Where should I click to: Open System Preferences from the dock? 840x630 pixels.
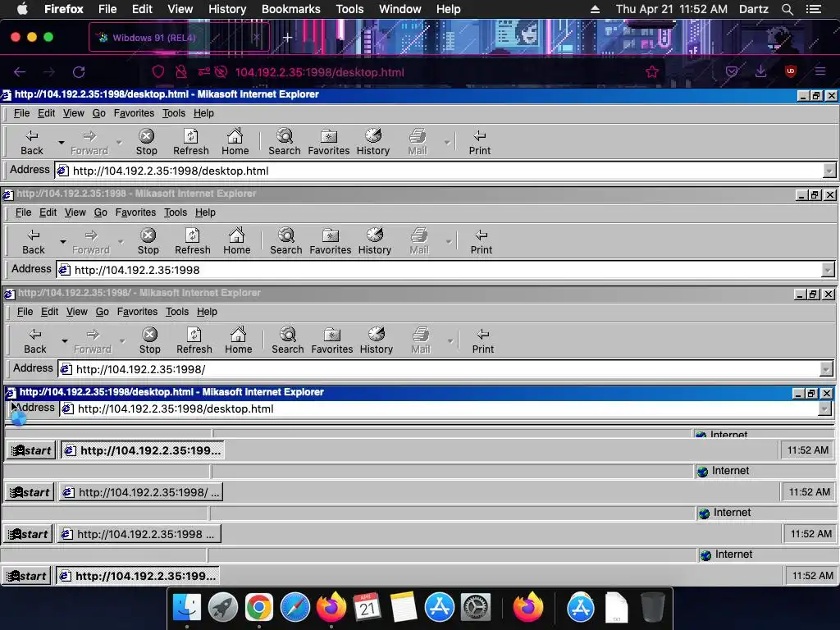click(476, 608)
